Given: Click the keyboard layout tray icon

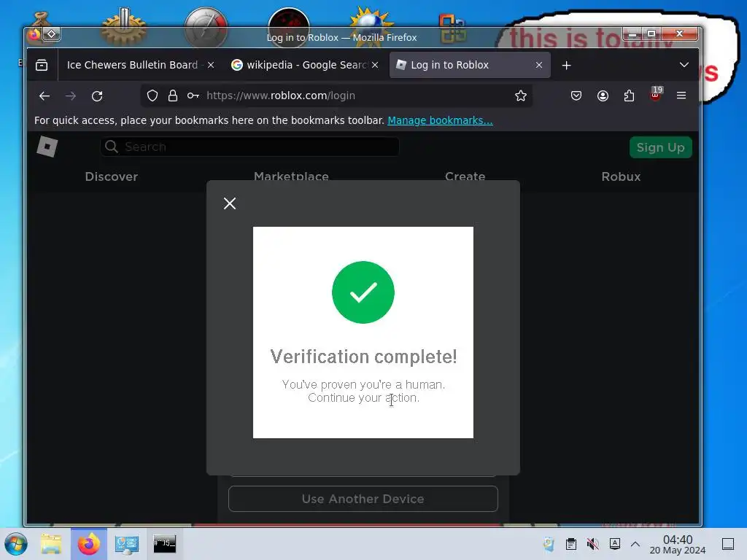Looking at the screenshot, I should pyautogui.click(x=615, y=543).
